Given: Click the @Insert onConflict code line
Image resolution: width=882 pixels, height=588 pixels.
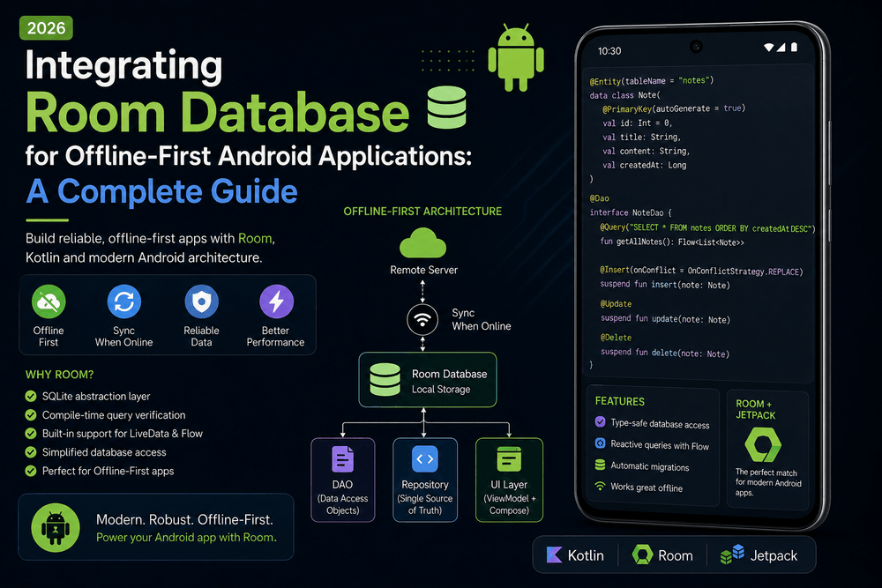Looking at the screenshot, I should 701,271.
